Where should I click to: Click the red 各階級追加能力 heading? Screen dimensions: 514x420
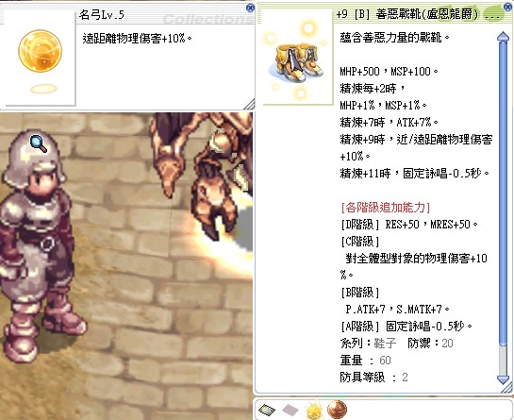coord(386,207)
